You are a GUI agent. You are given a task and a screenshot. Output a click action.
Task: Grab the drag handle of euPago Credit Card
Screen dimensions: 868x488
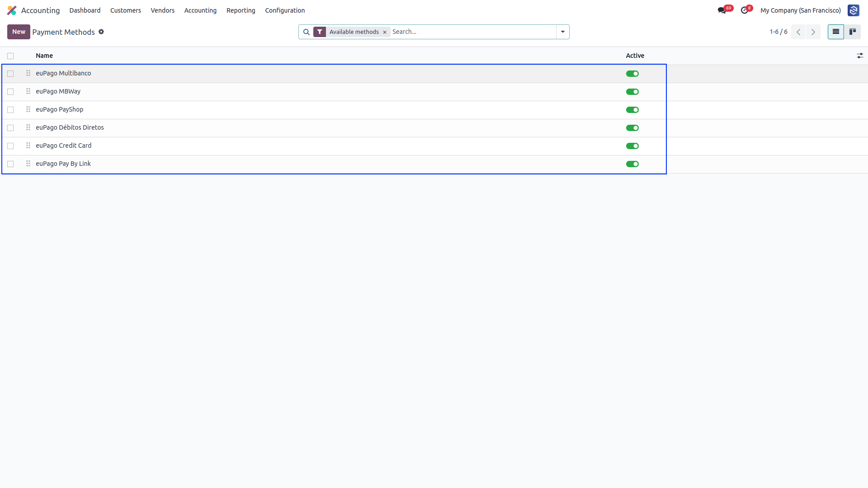[28, 145]
